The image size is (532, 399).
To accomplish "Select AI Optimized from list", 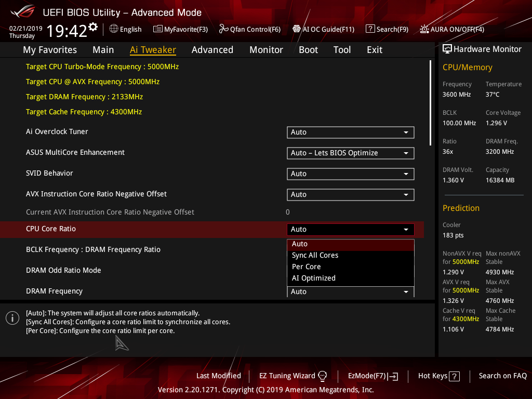I will 314,278.
